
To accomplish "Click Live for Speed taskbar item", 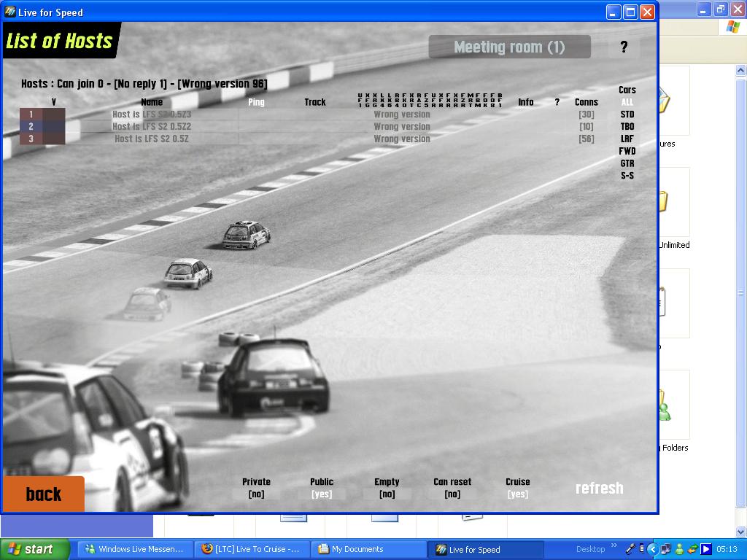I will (x=486, y=550).
